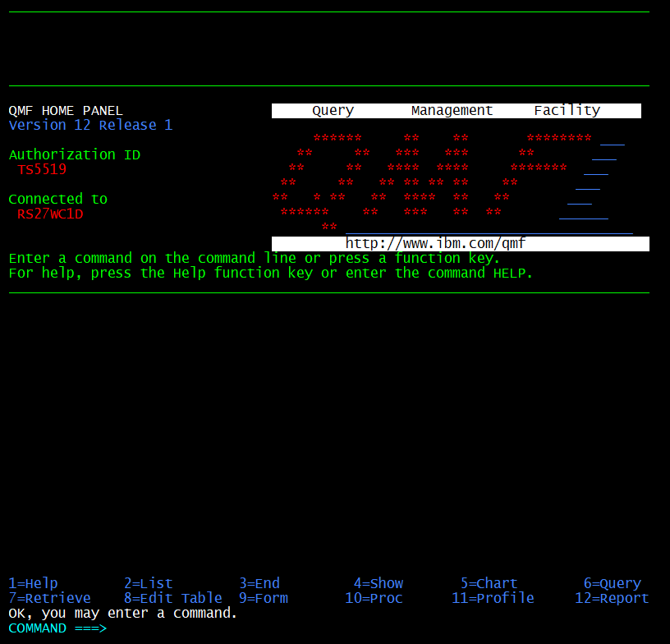This screenshot has height=644, width=670.
Task: Click the Query word in banner header
Action: 333,111
